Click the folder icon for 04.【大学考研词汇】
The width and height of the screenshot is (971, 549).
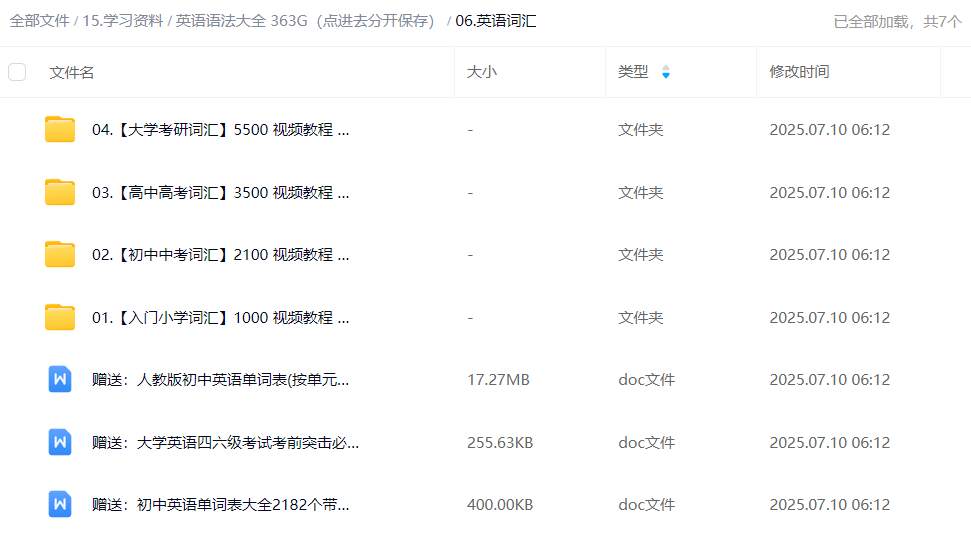click(x=60, y=130)
